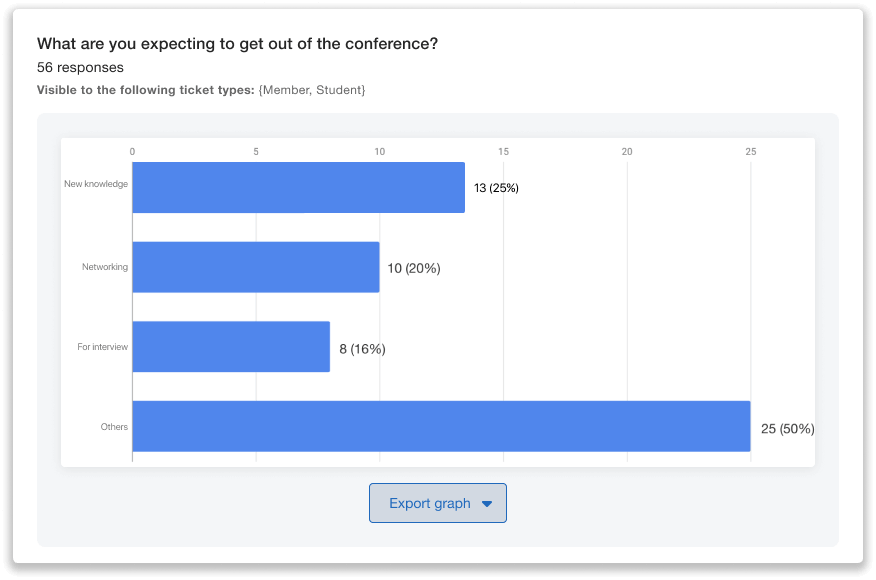
Task: Click the For interview axis label
Action: [x=104, y=347]
